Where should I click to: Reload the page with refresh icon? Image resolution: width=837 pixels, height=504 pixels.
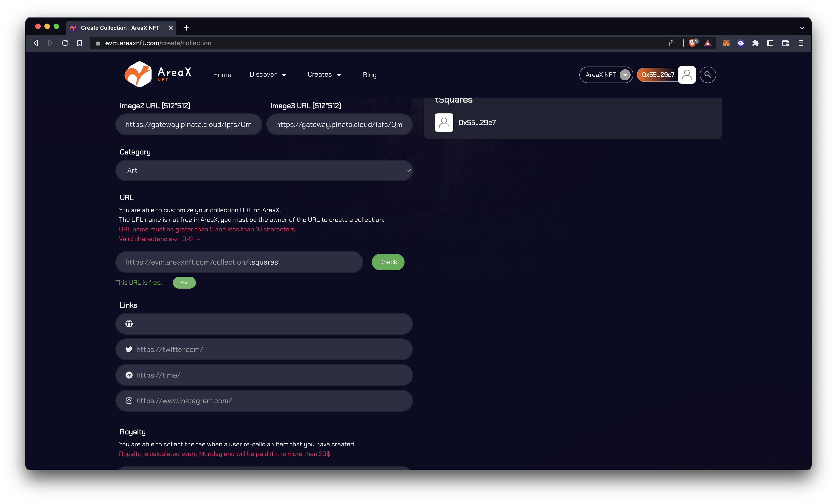(x=65, y=43)
